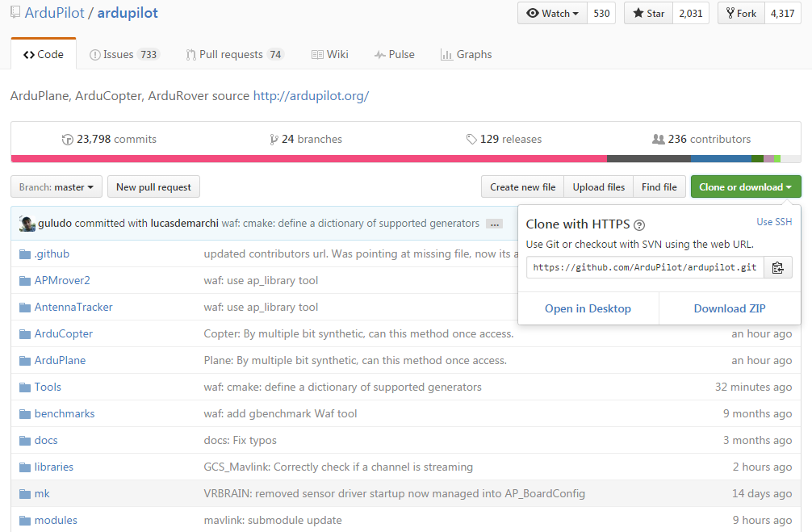Open 'docs: Fix typos' commit message
The height and width of the screenshot is (532, 812).
point(241,441)
